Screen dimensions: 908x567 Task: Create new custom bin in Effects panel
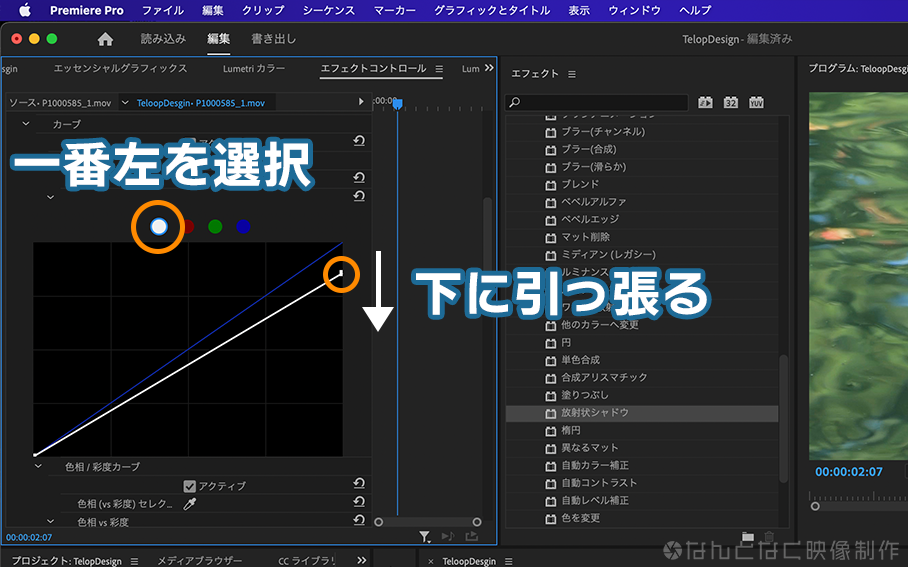[748, 536]
